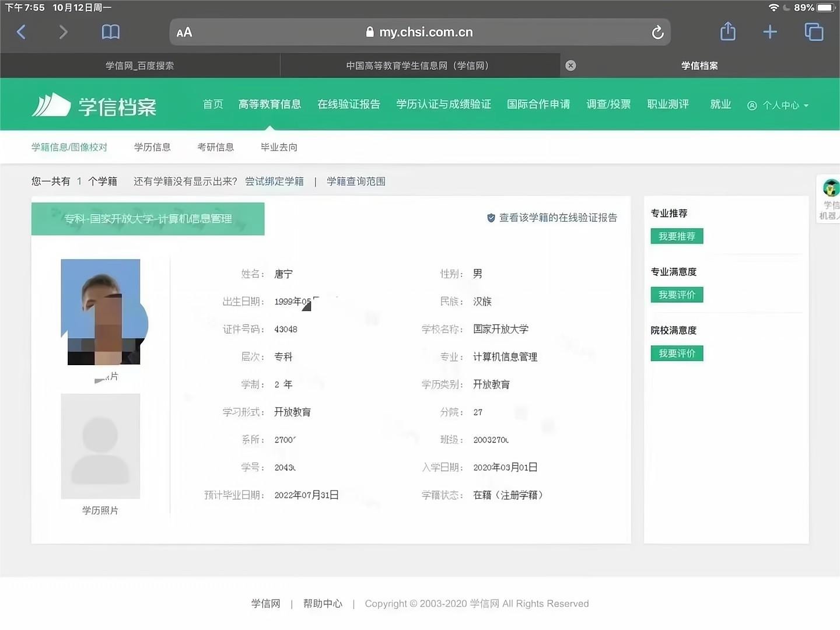Open the 学信网 footer link
Image resolution: width=840 pixels, height=630 pixels.
click(x=266, y=604)
